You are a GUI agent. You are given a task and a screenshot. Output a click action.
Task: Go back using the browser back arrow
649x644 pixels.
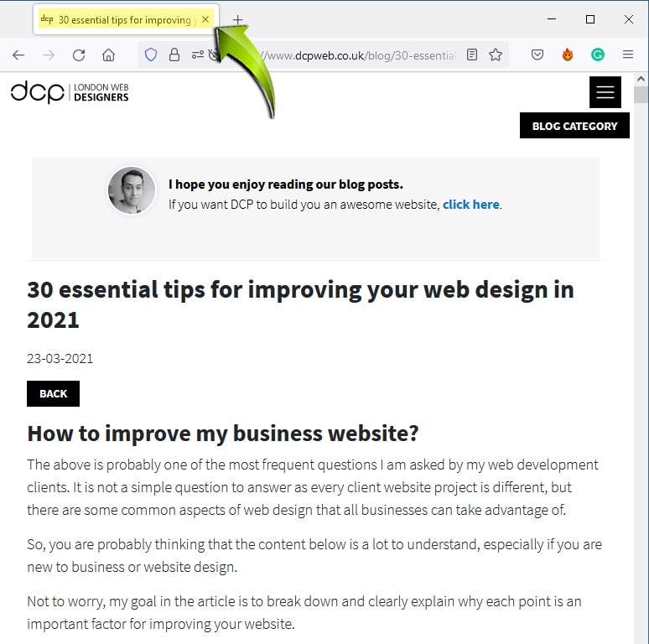tap(18, 55)
